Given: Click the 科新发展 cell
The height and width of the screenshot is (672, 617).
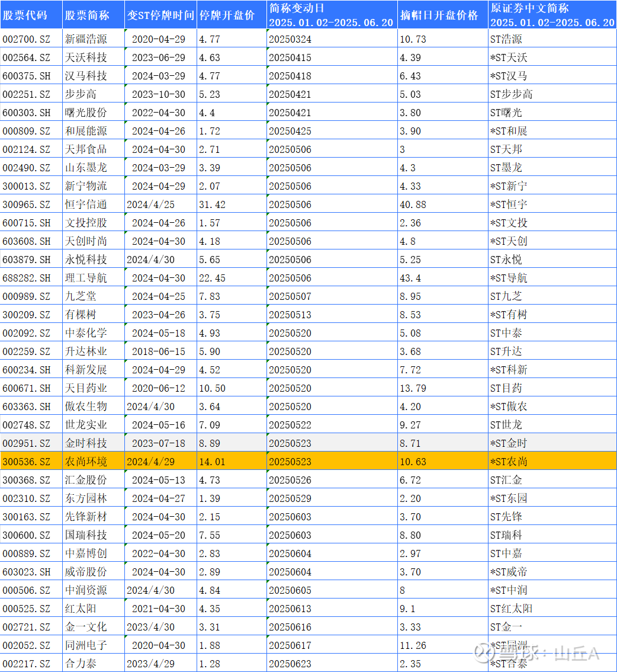Looking at the screenshot, I should (x=94, y=370).
